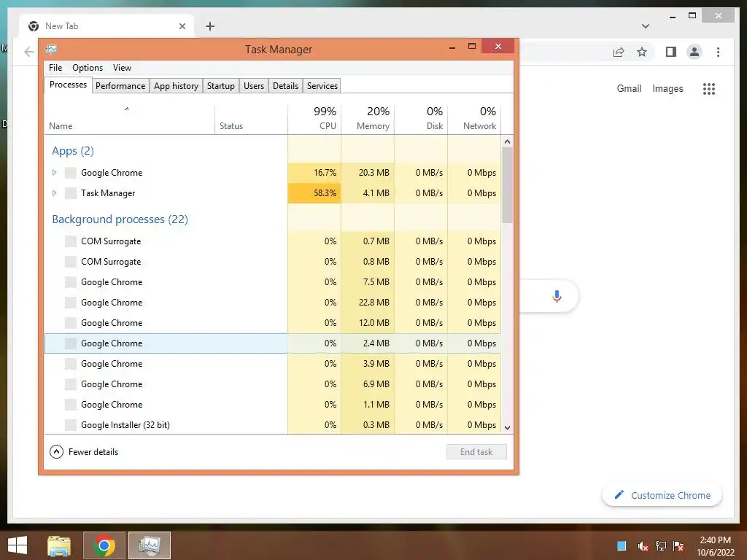Open Action Center flag icon
The image size is (747, 560).
coord(678,546)
